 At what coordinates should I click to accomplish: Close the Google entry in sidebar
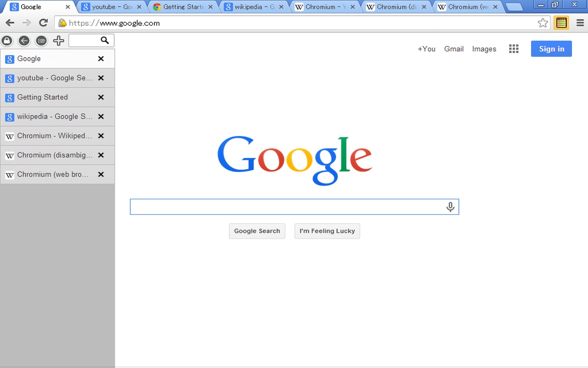coord(101,59)
